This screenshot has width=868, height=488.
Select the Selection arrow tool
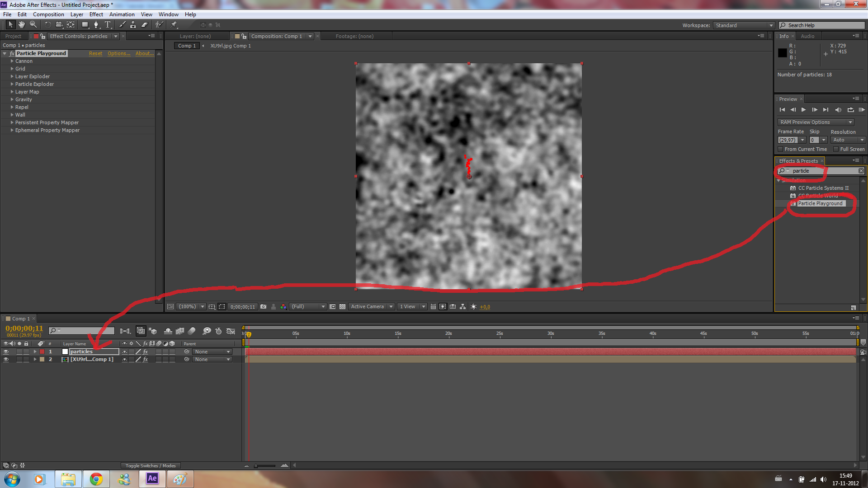[x=11, y=25]
